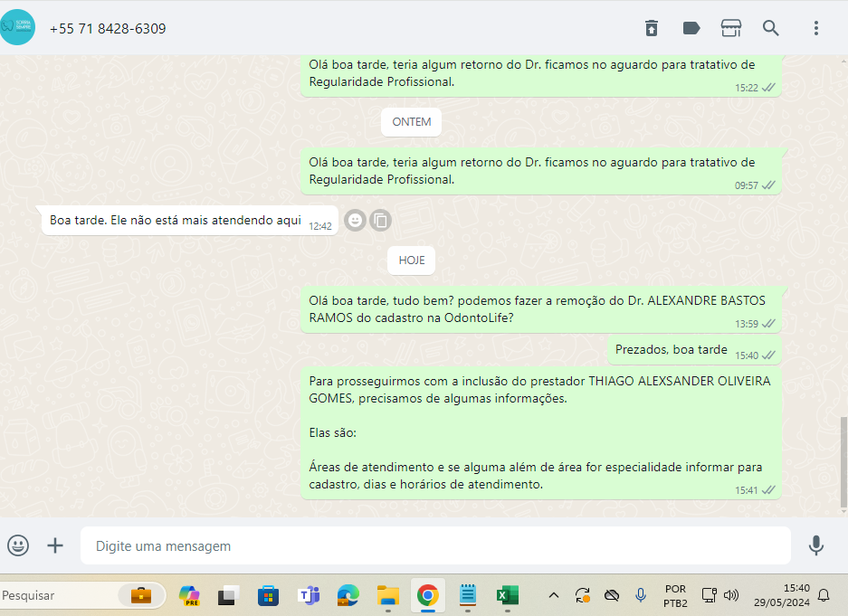Open Task View on the taskbar
The width and height of the screenshot is (848, 616).
coord(229,595)
